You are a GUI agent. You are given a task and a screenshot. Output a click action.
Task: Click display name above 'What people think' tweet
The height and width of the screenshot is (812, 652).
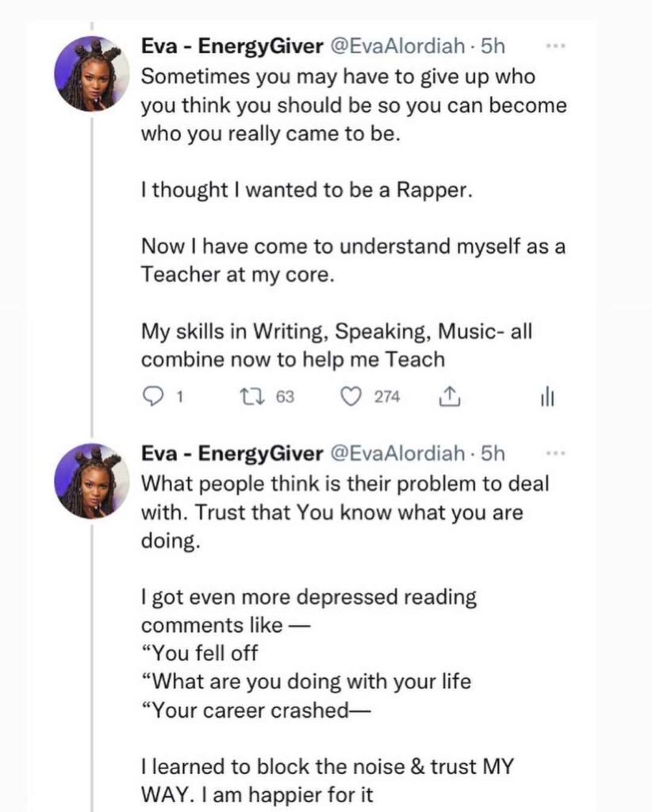(232, 454)
